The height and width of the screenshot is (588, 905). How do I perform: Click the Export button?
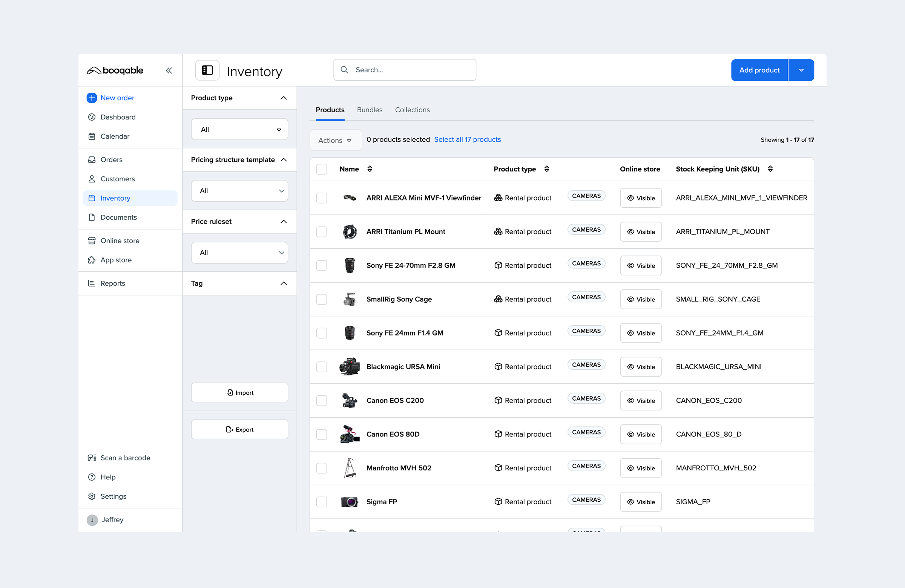point(239,429)
